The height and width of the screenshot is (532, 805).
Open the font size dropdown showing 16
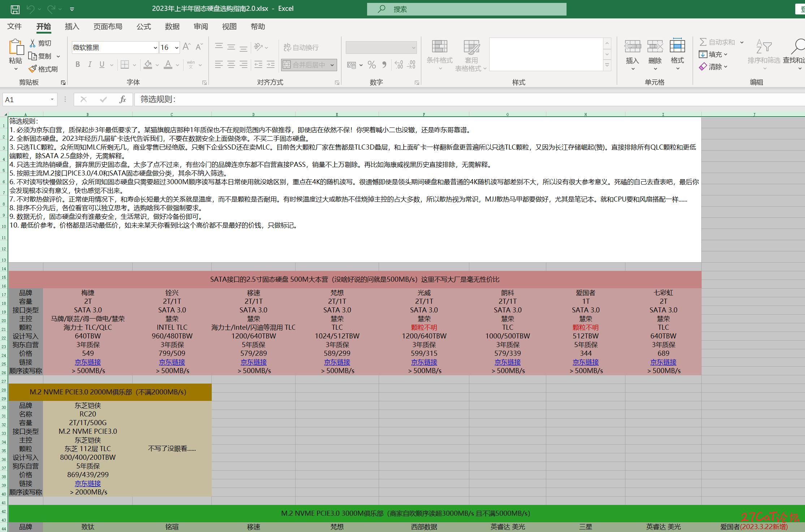[x=177, y=48]
